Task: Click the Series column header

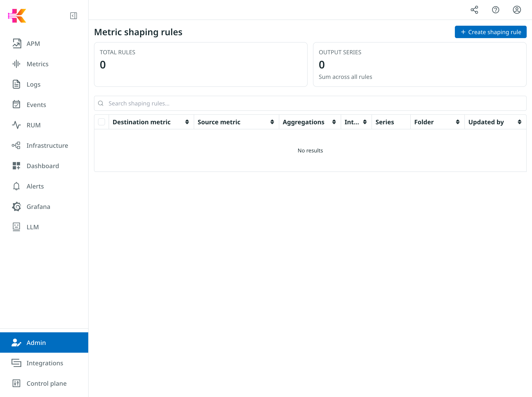Action: (391, 122)
